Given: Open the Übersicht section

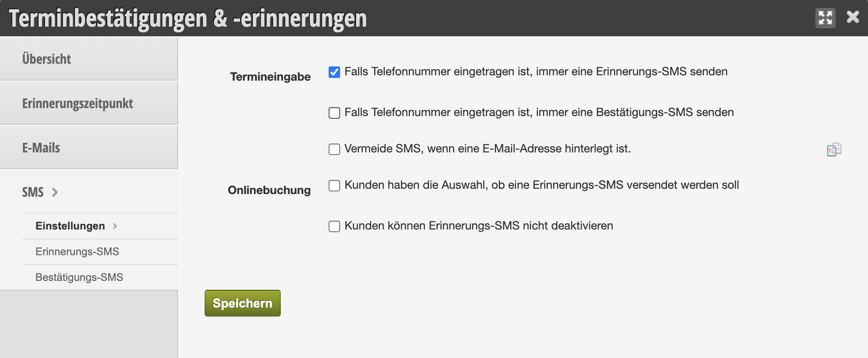Looking at the screenshot, I should [89, 59].
